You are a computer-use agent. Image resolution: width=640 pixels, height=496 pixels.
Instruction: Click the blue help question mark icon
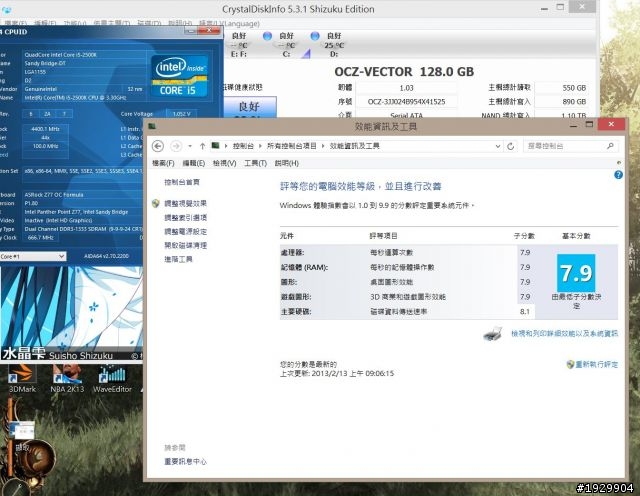click(618, 175)
